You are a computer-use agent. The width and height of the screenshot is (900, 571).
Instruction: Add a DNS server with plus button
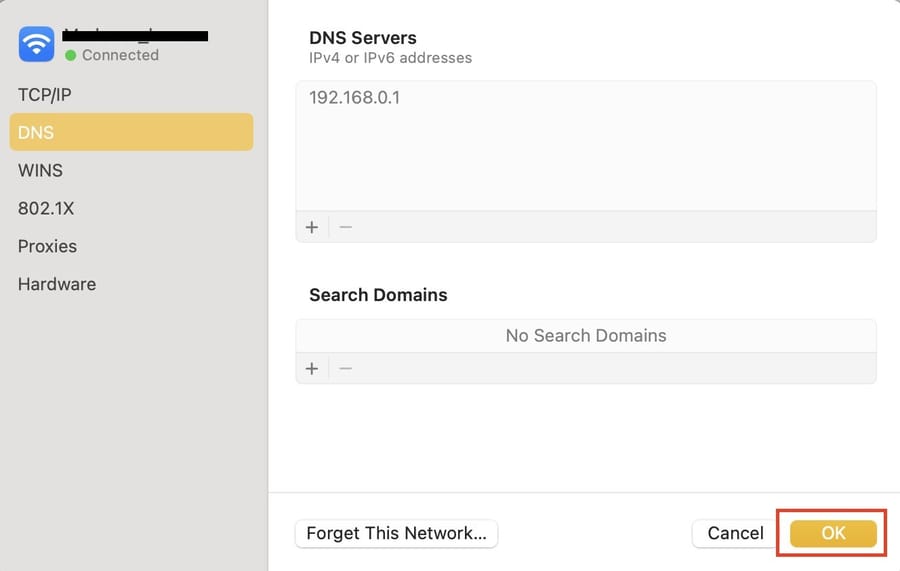[312, 227]
